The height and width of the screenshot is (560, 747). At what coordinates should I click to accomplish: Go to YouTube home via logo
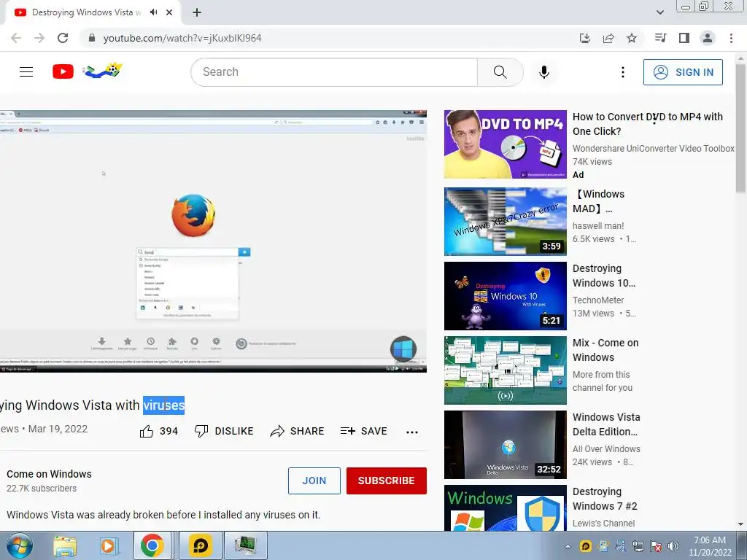[x=63, y=72]
